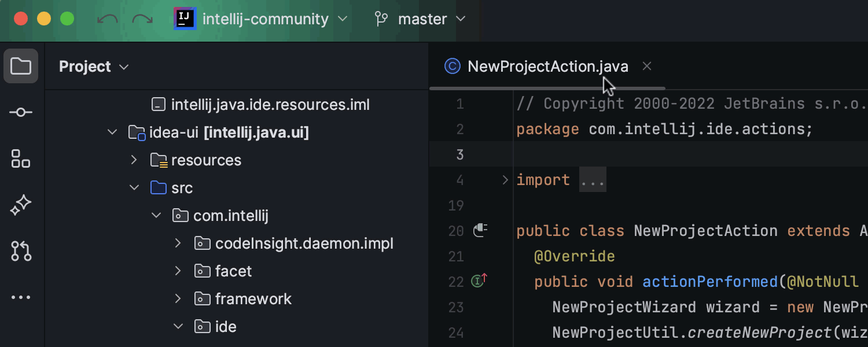Select the resources folder row
The height and width of the screenshot is (347, 868).
coord(237,160)
